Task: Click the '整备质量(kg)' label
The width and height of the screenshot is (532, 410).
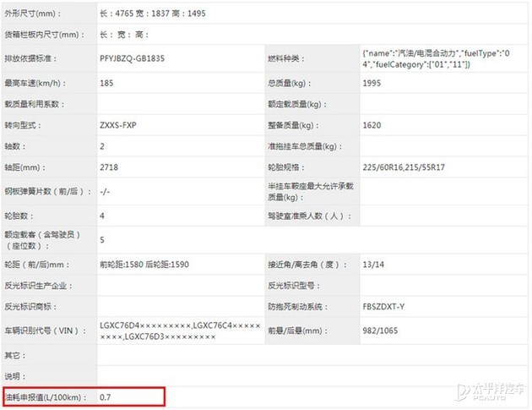Action: point(293,125)
